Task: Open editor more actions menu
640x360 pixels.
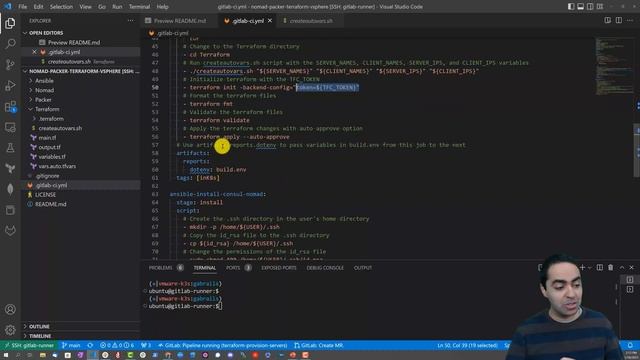Action: (x=630, y=20)
